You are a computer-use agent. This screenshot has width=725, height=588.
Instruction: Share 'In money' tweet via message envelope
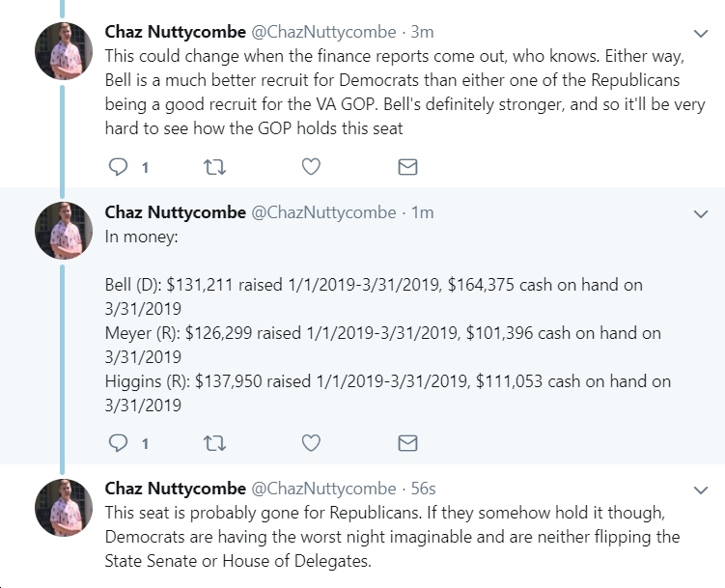coord(407,443)
